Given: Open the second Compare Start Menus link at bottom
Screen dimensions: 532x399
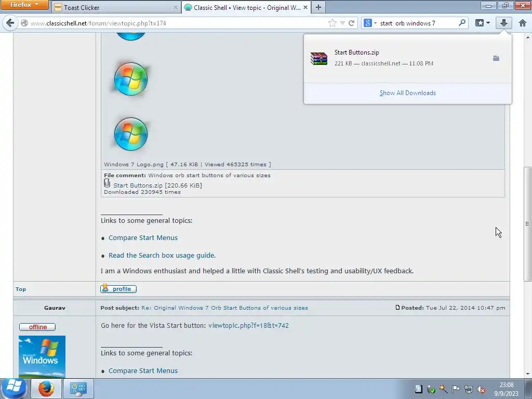Looking at the screenshot, I should point(143,371).
